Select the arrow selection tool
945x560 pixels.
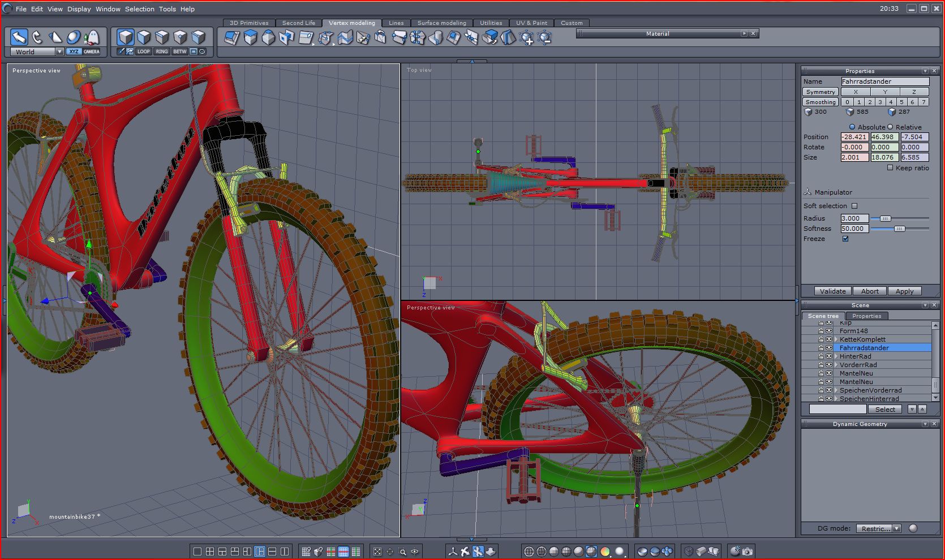[19, 37]
